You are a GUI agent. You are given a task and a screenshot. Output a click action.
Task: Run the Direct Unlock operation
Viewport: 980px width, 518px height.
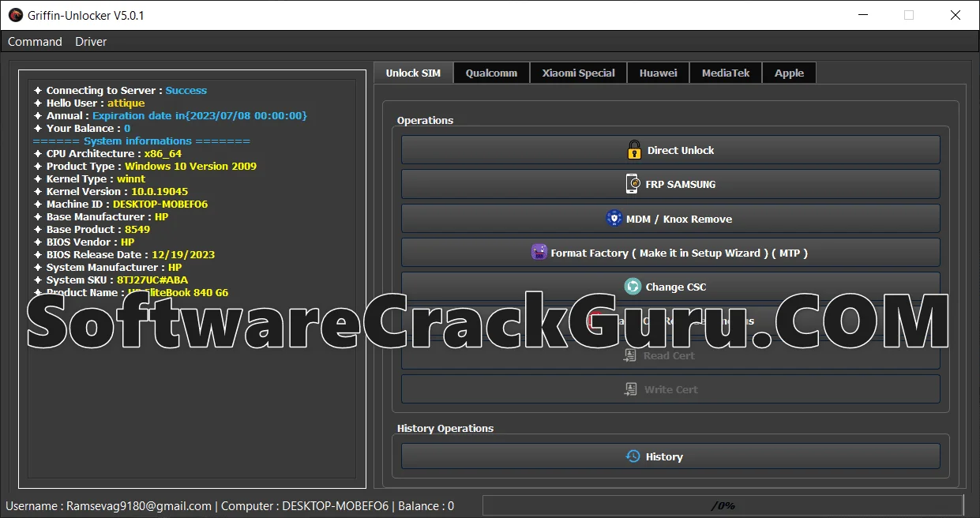pyautogui.click(x=670, y=150)
